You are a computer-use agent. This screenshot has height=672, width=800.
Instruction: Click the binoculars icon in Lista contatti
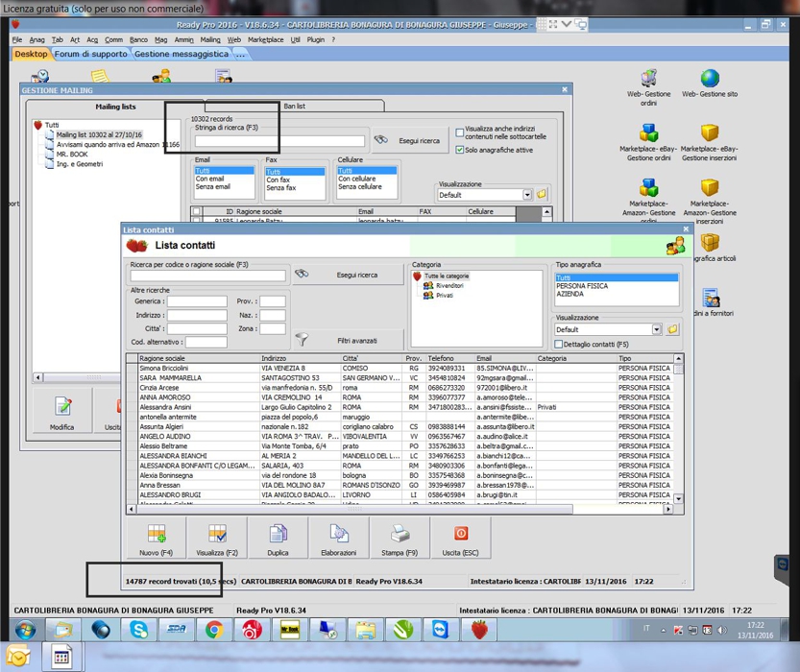coord(302,274)
